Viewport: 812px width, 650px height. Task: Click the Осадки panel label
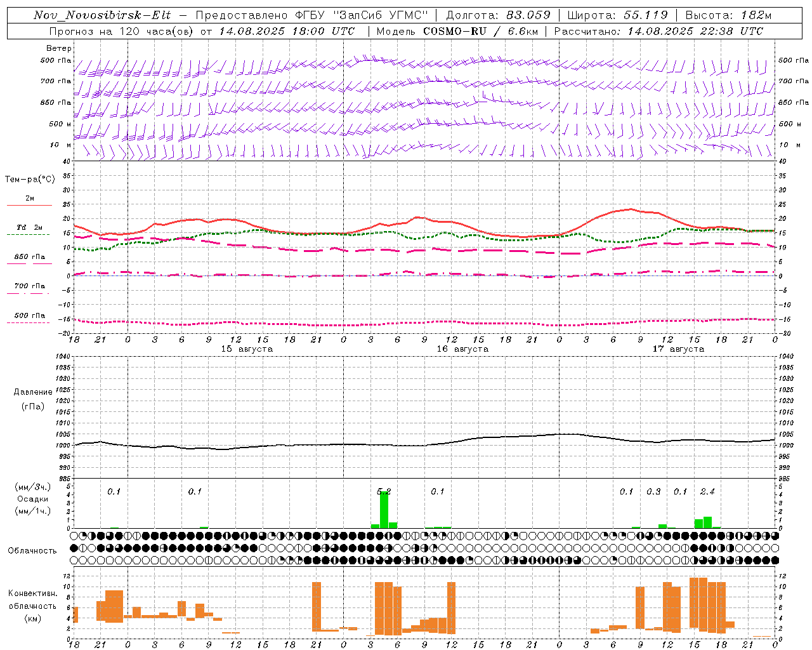click(x=33, y=499)
